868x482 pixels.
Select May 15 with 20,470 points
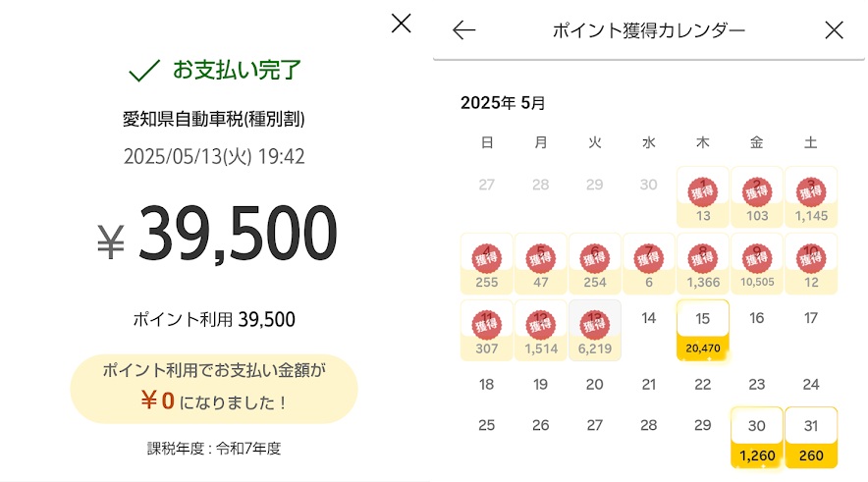pos(702,332)
